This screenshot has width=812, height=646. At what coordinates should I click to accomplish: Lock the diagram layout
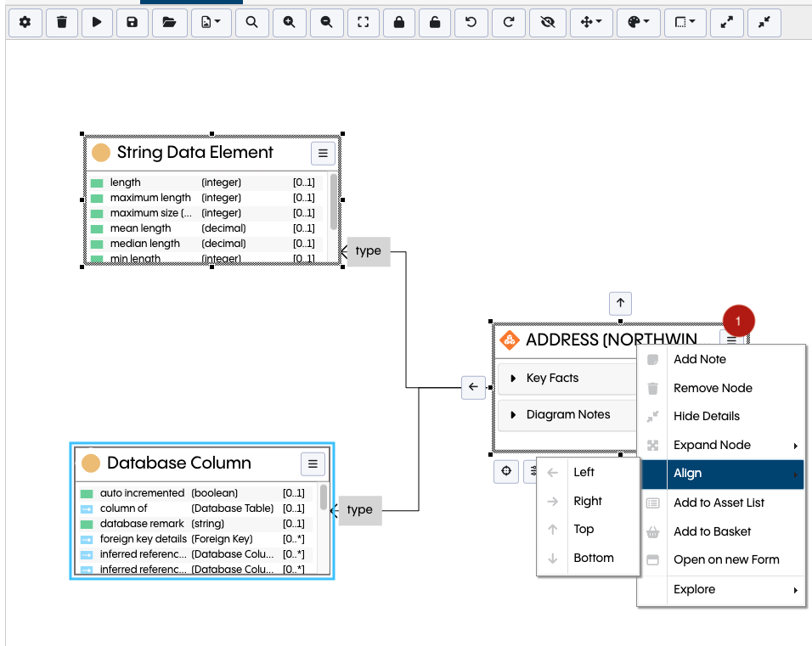[x=399, y=23]
